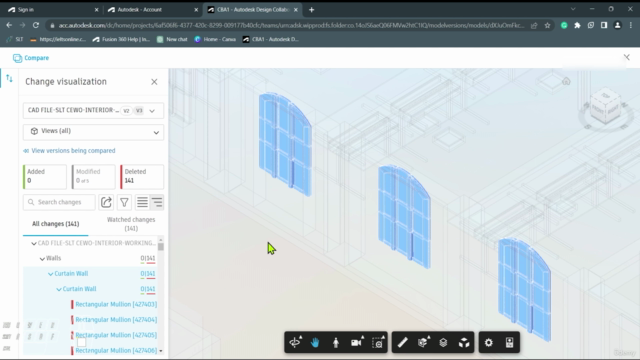Click the Search changes input field

(x=59, y=202)
